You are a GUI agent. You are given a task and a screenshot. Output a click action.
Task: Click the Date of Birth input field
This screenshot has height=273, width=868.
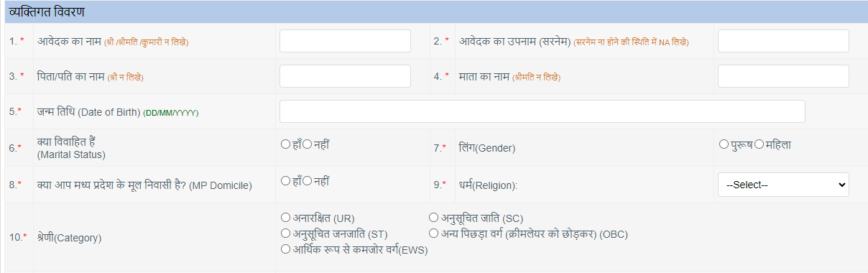click(542, 111)
